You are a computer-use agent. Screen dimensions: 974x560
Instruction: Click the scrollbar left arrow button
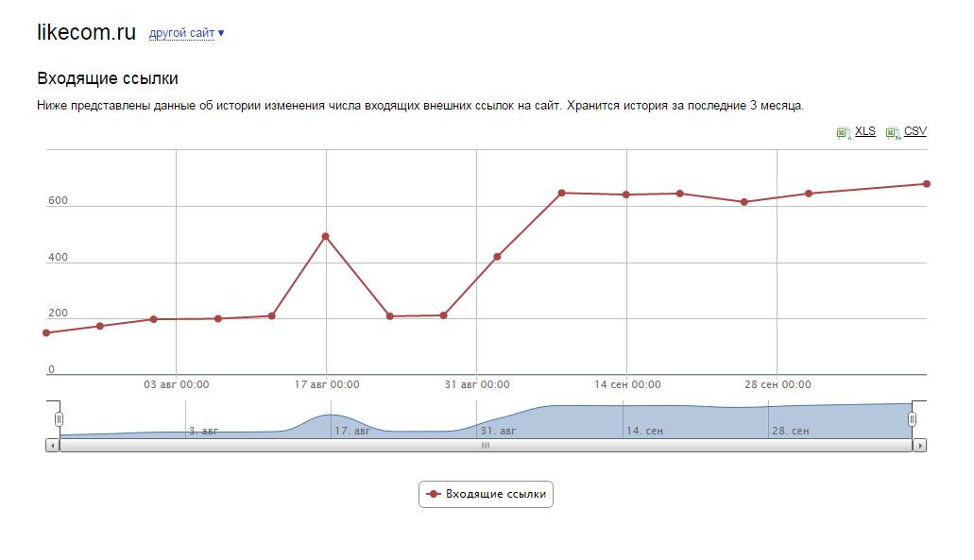[53, 445]
